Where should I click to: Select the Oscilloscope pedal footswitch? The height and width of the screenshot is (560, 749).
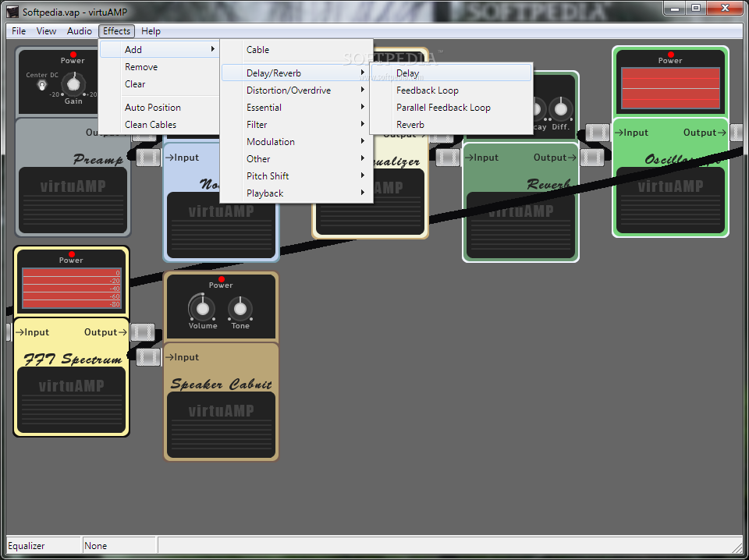[671, 200]
